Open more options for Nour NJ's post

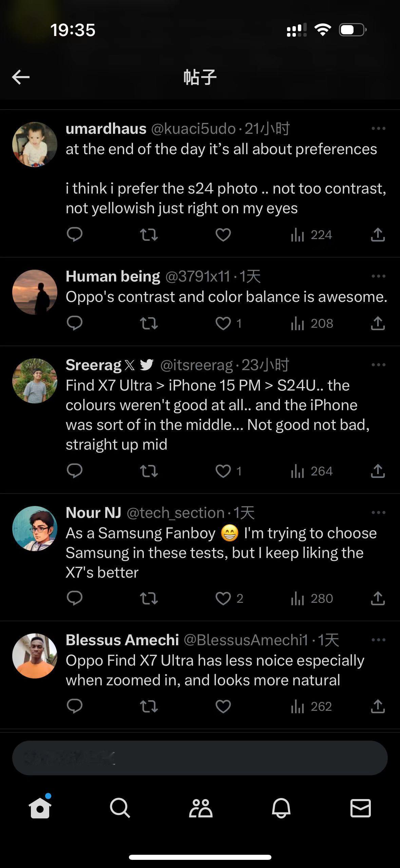[378, 512]
